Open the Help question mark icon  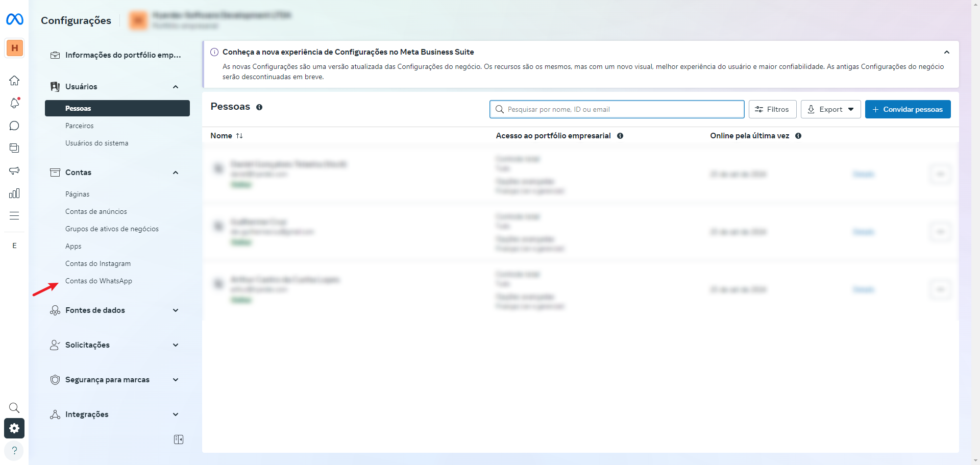14,450
